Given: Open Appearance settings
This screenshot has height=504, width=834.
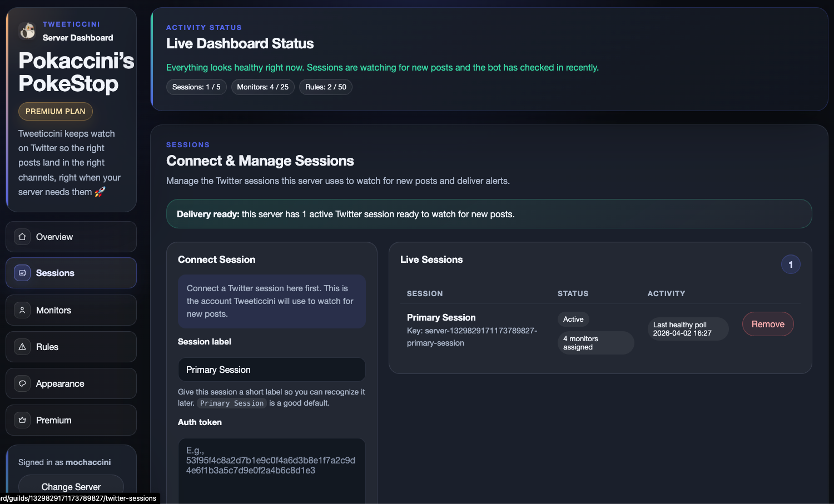Looking at the screenshot, I should (x=71, y=383).
